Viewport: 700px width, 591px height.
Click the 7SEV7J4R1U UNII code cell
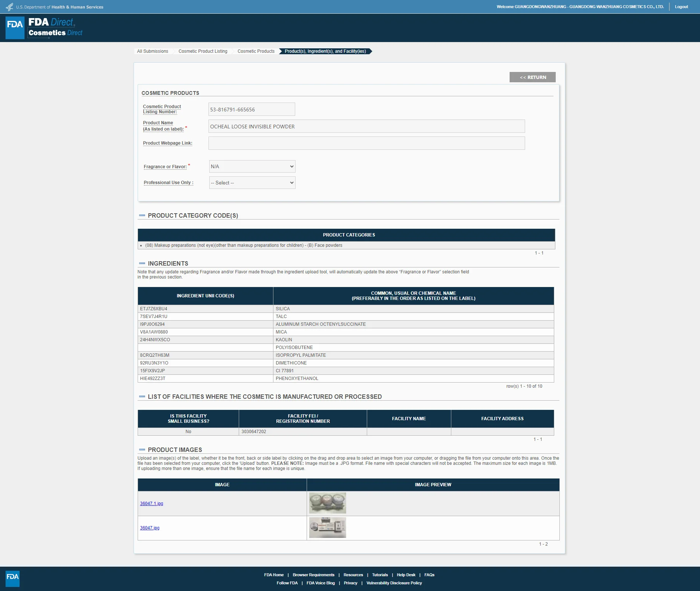(205, 317)
